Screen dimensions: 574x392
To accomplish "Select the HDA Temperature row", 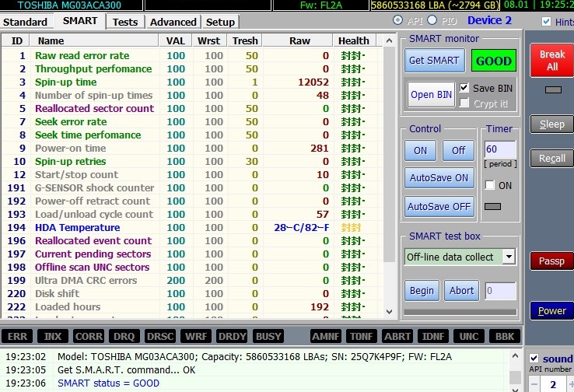I will click(x=193, y=228).
